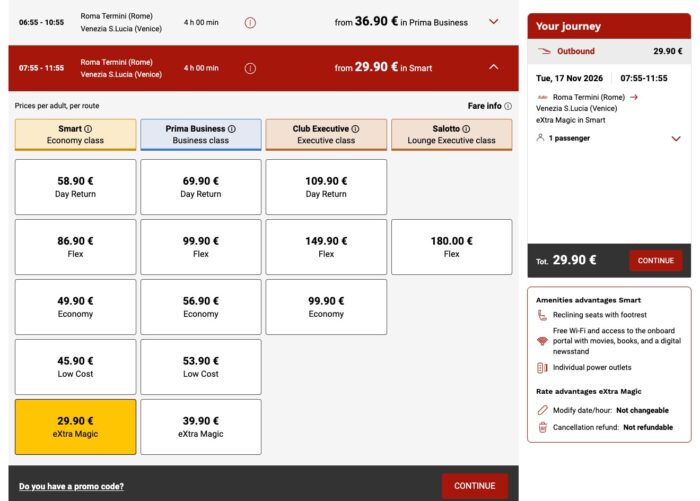The height and width of the screenshot is (501, 700).
Task: Choose Smart Day Return 58.90 € fare
Action: coord(75,187)
